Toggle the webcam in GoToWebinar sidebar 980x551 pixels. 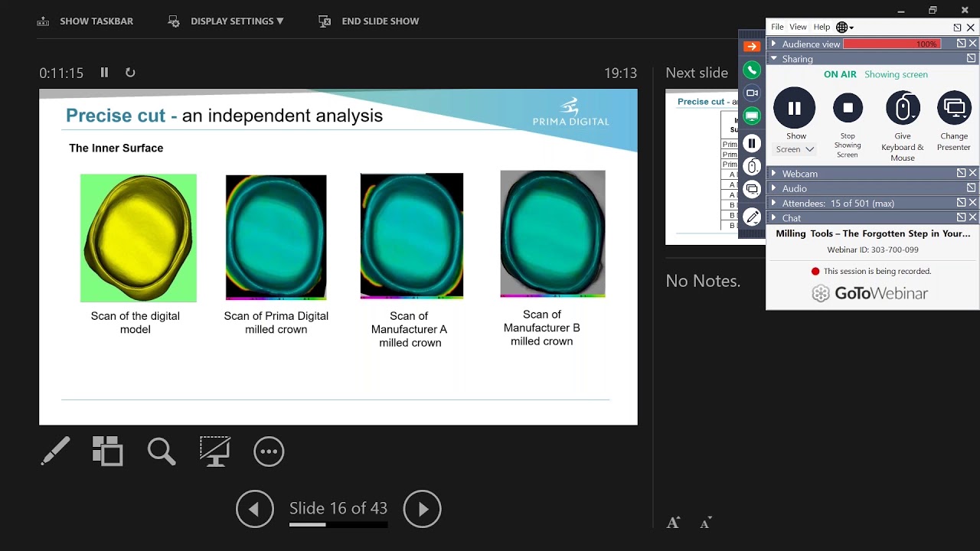pyautogui.click(x=752, y=93)
